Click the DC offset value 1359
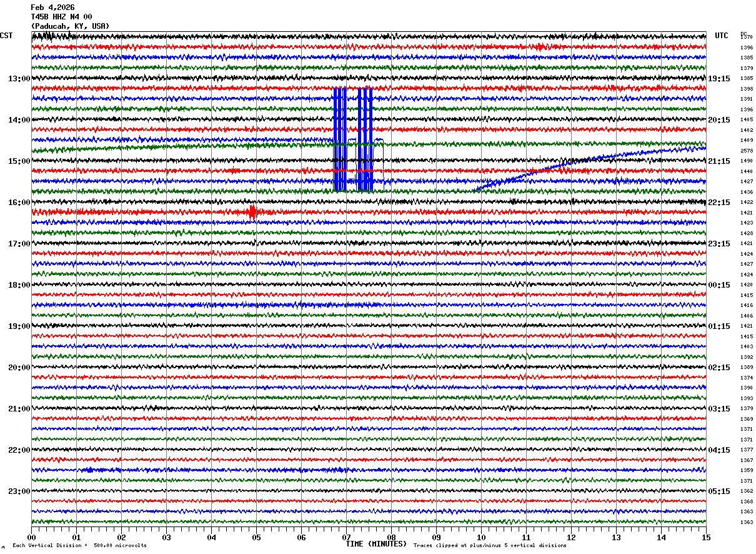The image size is (756, 554). tap(747, 471)
